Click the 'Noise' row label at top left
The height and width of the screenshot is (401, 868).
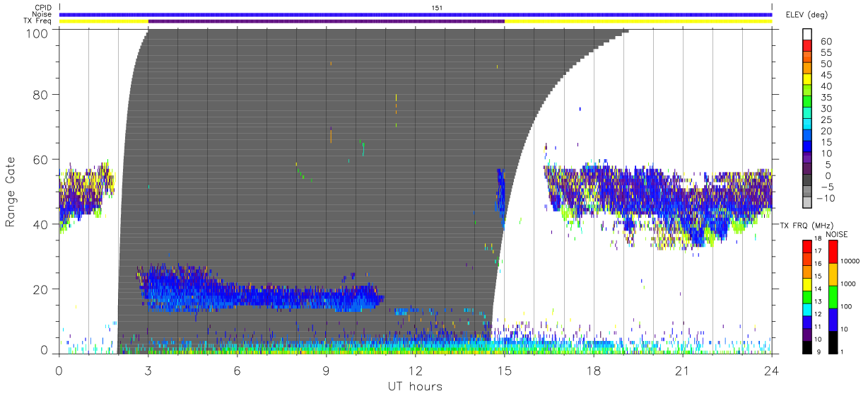click(x=42, y=14)
